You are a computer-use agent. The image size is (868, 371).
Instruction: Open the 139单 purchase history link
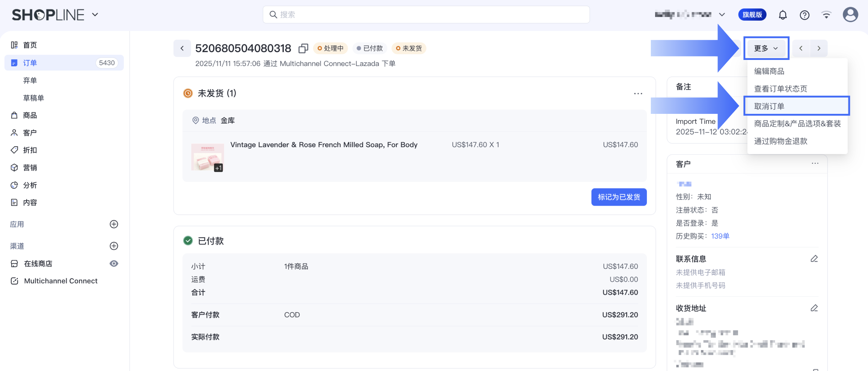720,236
